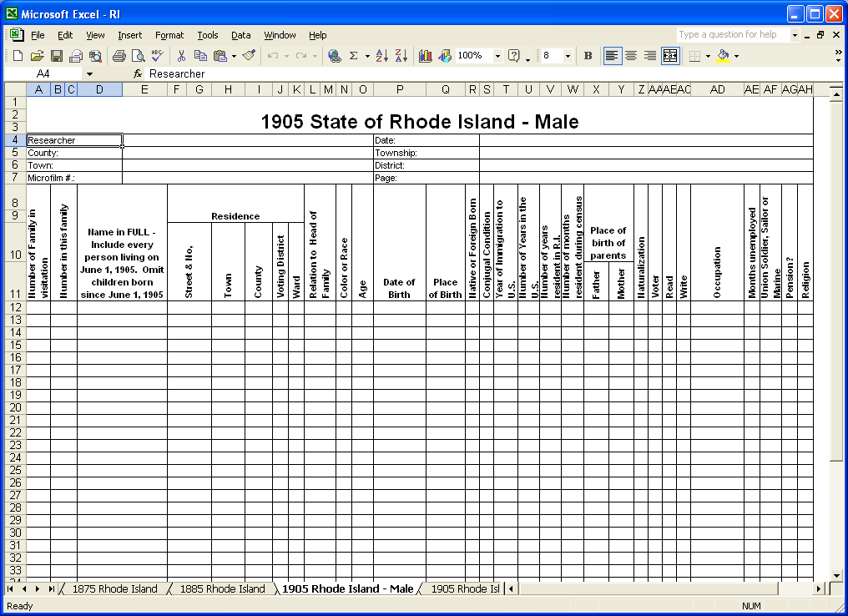Open the Zoom 100% dropdown
The image size is (848, 616).
tap(497, 56)
